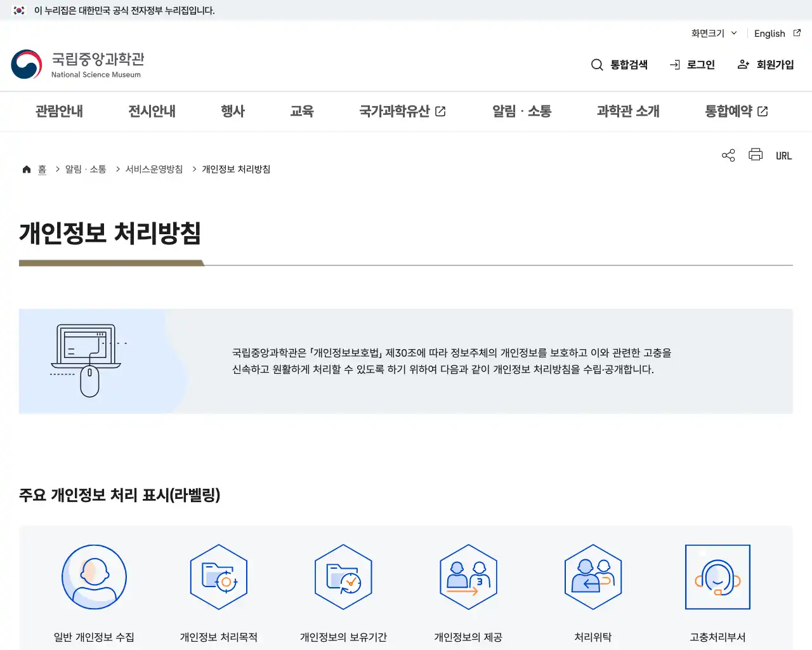Viewport: 812px width, 650px height.
Task: Click the 로그인 link
Action: (x=693, y=64)
